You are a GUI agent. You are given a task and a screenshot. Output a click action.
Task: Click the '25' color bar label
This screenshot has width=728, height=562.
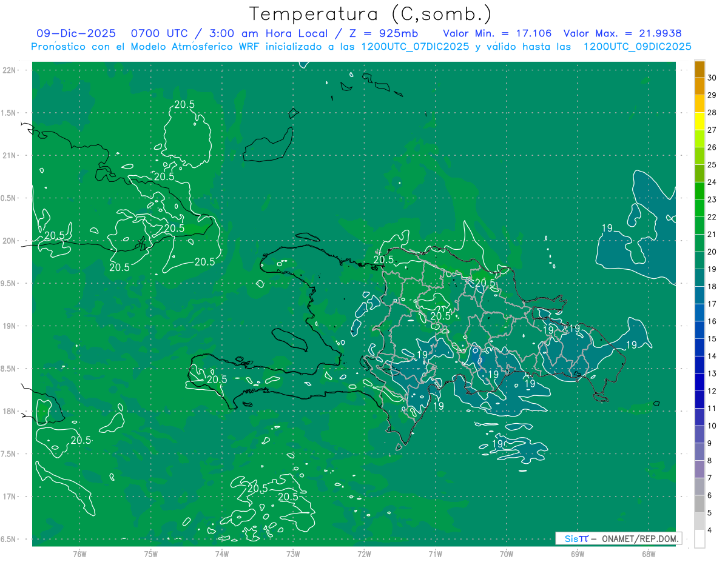(712, 165)
